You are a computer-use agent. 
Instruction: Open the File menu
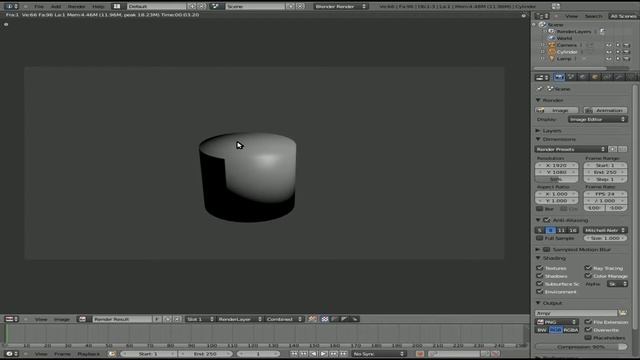click(39, 7)
